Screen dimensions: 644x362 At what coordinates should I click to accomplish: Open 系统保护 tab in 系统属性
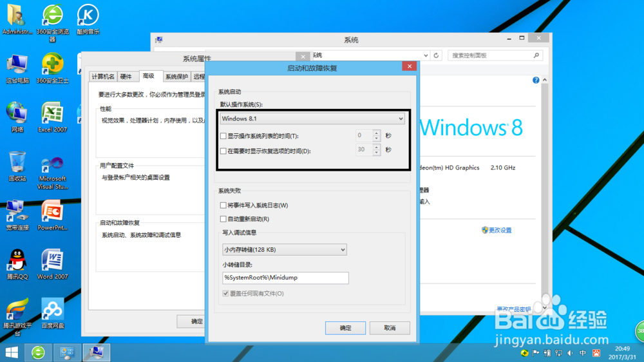pyautogui.click(x=176, y=77)
